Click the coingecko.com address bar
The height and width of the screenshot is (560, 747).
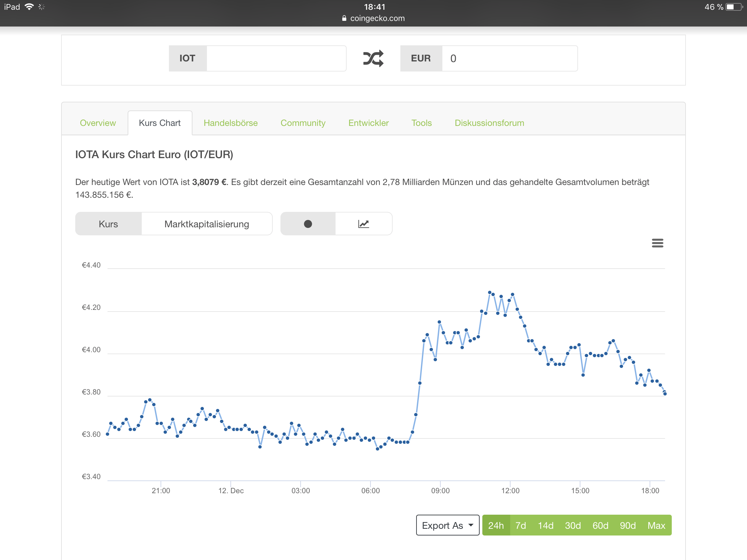click(373, 18)
